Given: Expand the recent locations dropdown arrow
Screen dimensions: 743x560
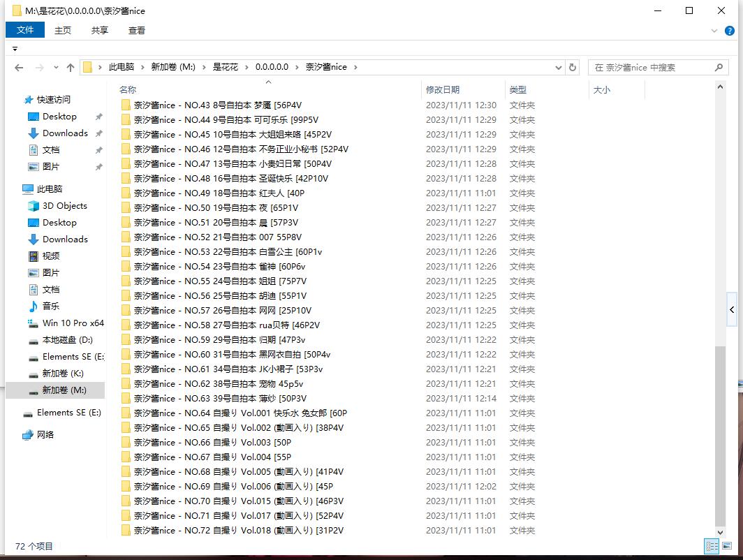Looking at the screenshot, I should click(x=56, y=68).
